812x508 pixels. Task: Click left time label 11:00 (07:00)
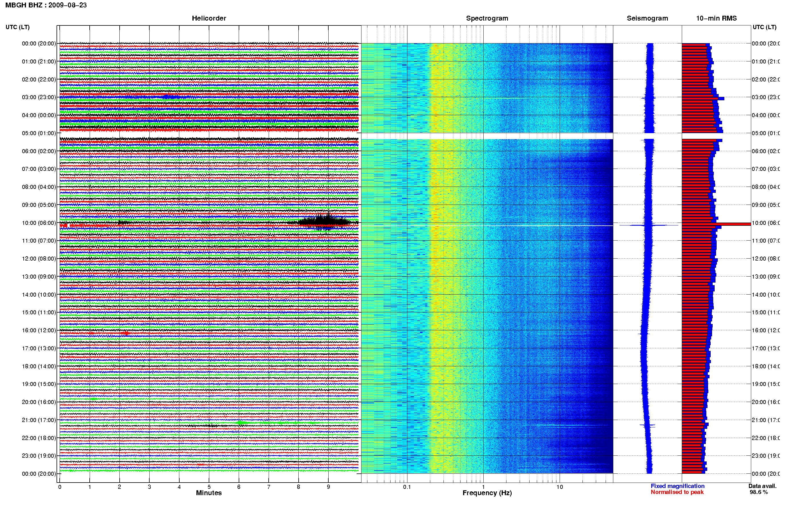tap(39, 241)
